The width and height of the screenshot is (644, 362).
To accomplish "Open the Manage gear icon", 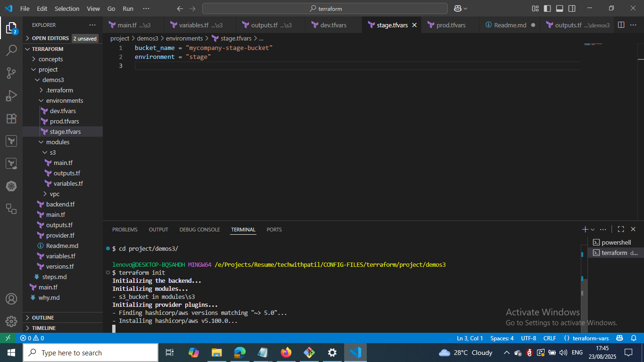I will tap(11, 321).
